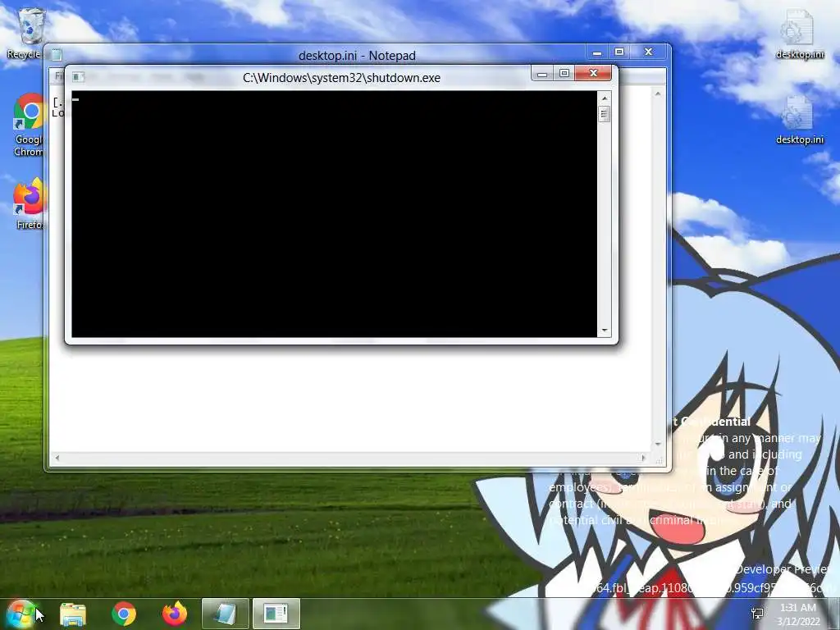Click the console scrollbar down arrow
The width and height of the screenshot is (840, 630).
coord(605,331)
